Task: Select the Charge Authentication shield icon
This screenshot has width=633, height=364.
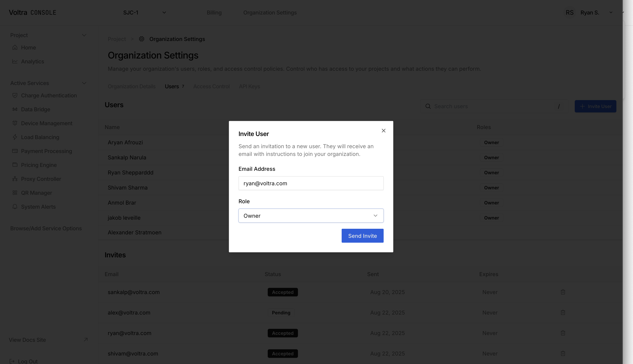Action: (x=15, y=95)
